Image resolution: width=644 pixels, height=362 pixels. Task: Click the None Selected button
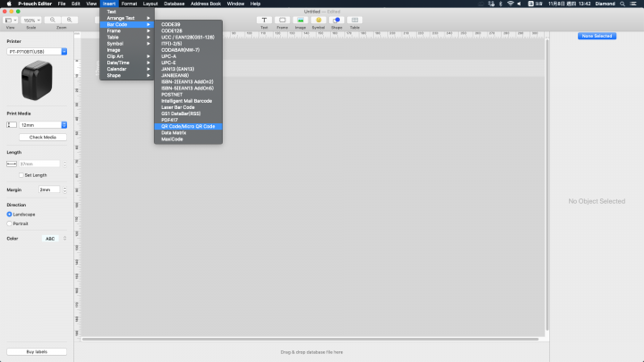click(x=597, y=36)
